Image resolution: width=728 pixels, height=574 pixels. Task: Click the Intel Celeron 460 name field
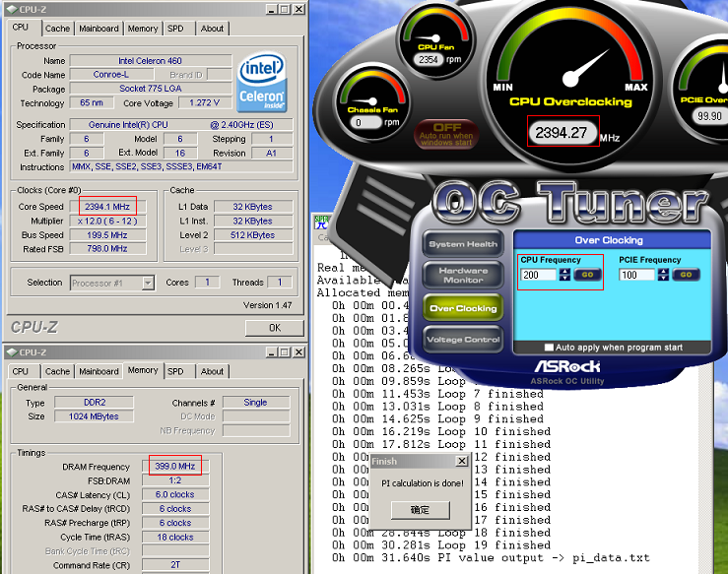pos(151,61)
